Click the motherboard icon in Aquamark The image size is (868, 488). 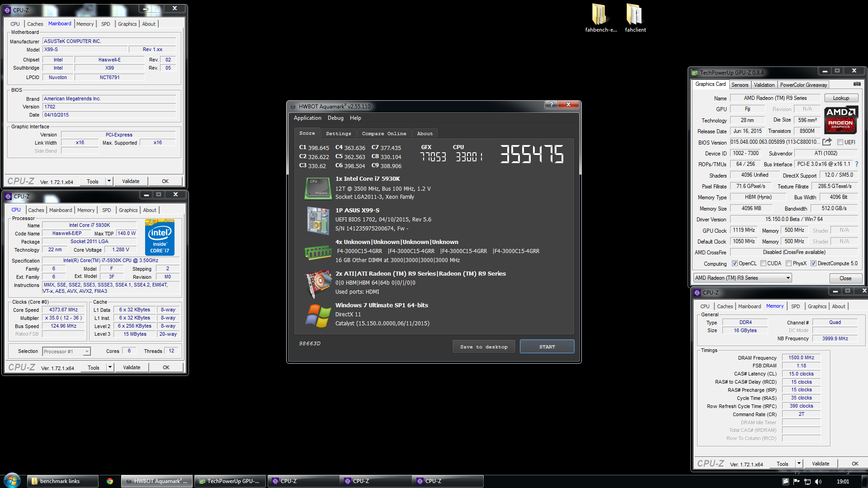[x=318, y=221]
